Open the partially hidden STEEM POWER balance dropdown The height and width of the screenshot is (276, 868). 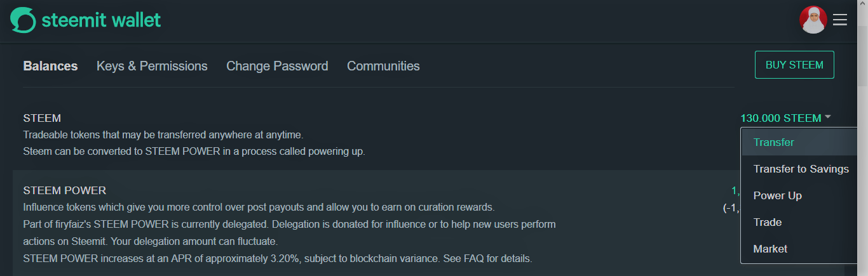coord(735,190)
